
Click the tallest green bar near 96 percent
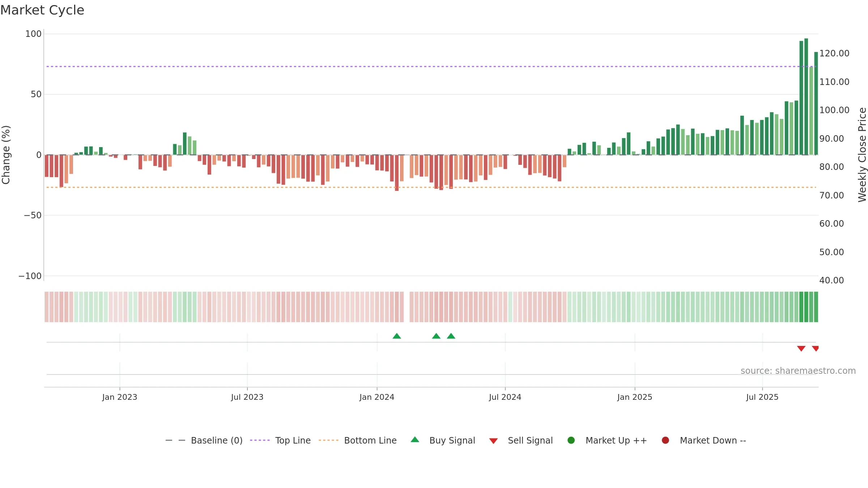coord(806,97)
